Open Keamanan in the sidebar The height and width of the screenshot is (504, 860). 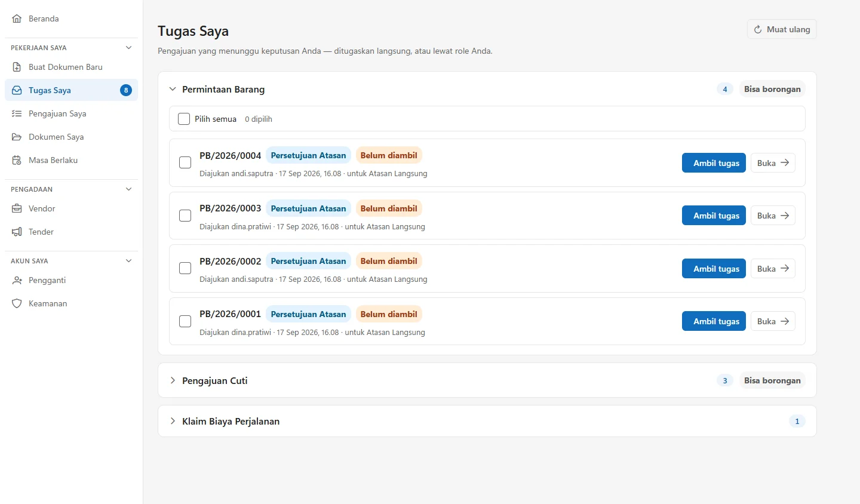[71, 303]
